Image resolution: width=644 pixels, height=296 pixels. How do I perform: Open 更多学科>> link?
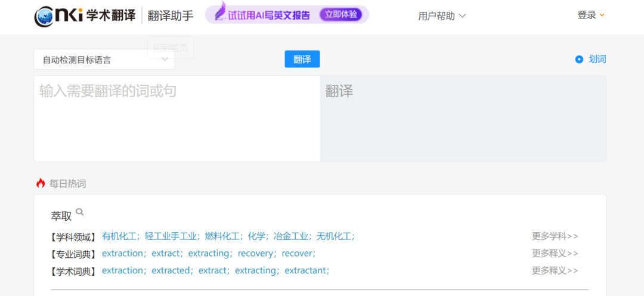click(x=555, y=236)
